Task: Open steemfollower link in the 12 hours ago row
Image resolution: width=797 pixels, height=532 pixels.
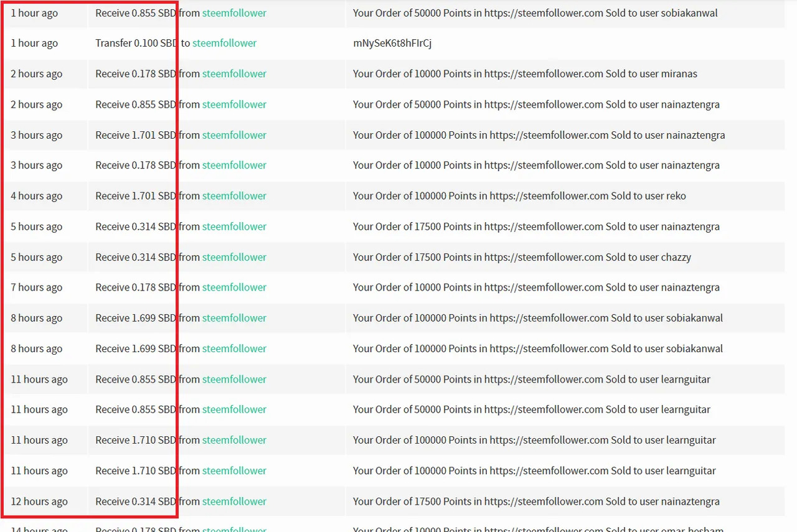Action: click(234, 501)
